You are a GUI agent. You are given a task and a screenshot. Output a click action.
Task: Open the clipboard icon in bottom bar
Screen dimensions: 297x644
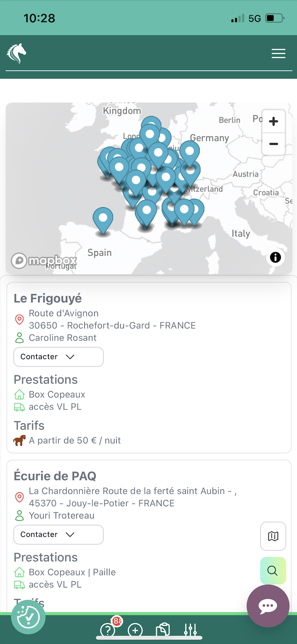[162, 630]
